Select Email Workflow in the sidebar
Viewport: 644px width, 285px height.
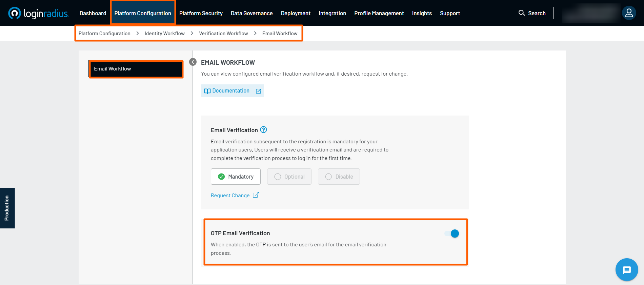click(x=136, y=69)
